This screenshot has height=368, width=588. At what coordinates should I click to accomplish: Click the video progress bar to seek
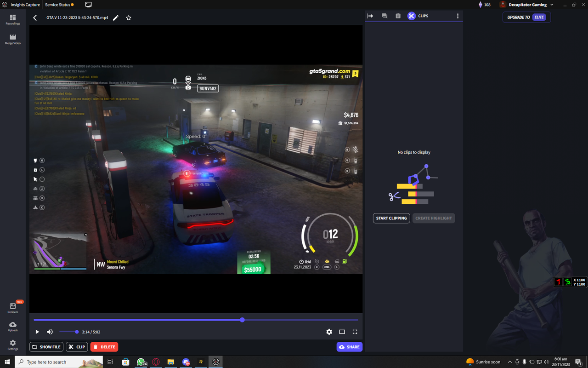point(196,320)
